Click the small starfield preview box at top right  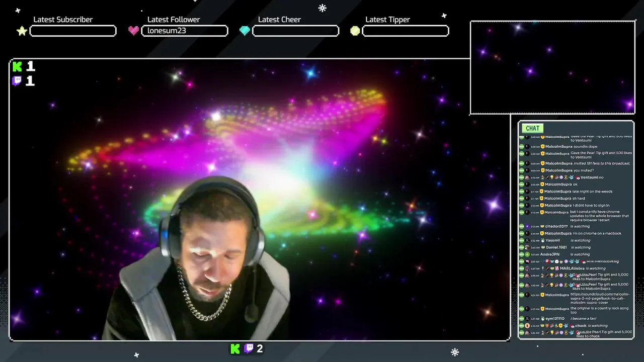(552, 68)
